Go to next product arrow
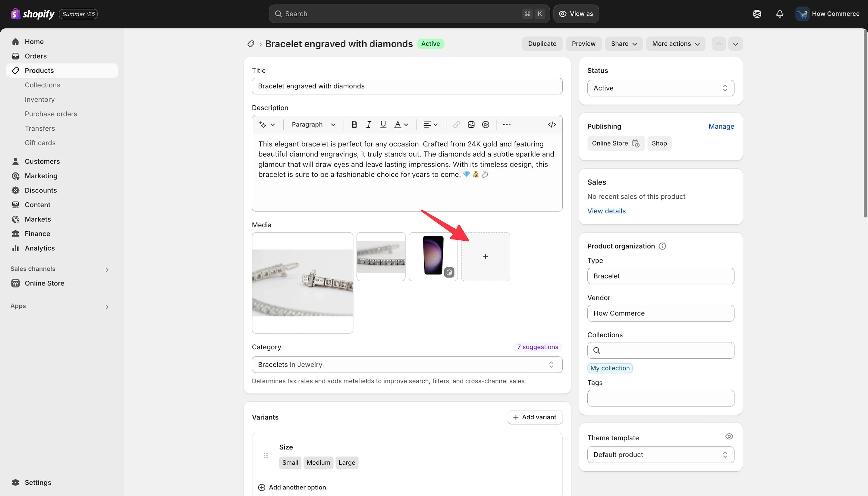Viewport: 868px width, 496px height. pyautogui.click(x=735, y=44)
